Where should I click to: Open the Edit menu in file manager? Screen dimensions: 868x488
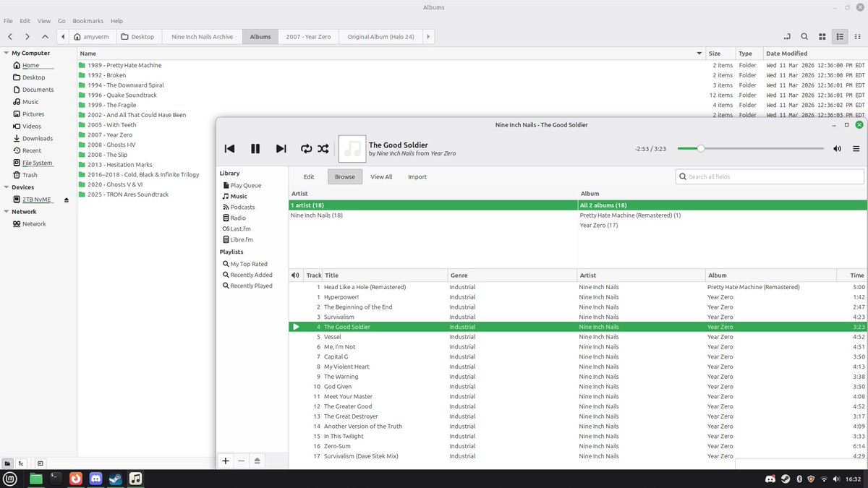tap(25, 21)
